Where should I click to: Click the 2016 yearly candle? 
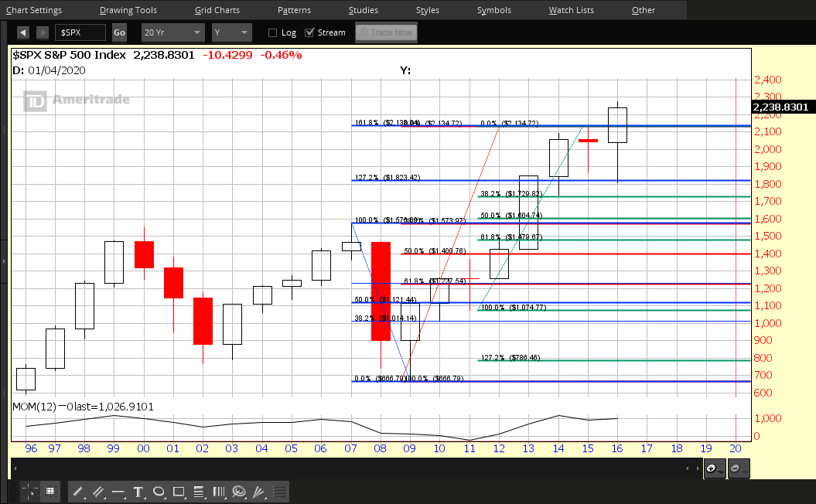[617, 124]
